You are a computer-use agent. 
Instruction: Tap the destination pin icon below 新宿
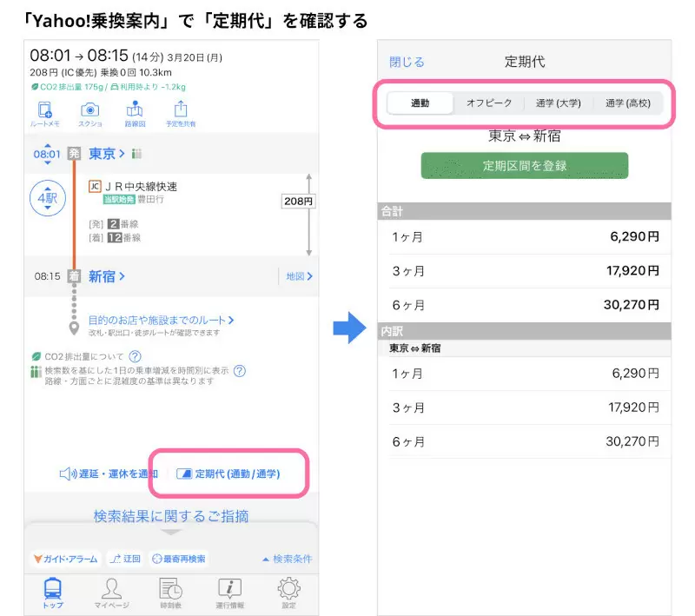point(74,328)
